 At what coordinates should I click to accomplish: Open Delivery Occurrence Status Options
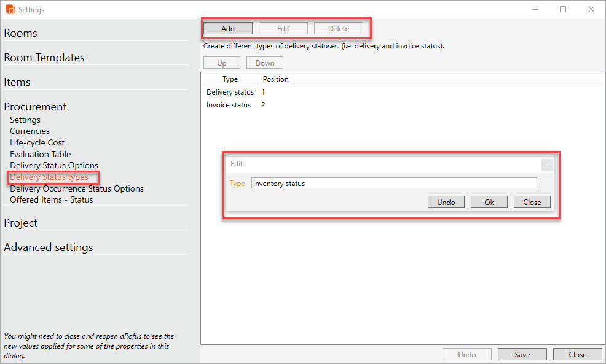(x=77, y=188)
